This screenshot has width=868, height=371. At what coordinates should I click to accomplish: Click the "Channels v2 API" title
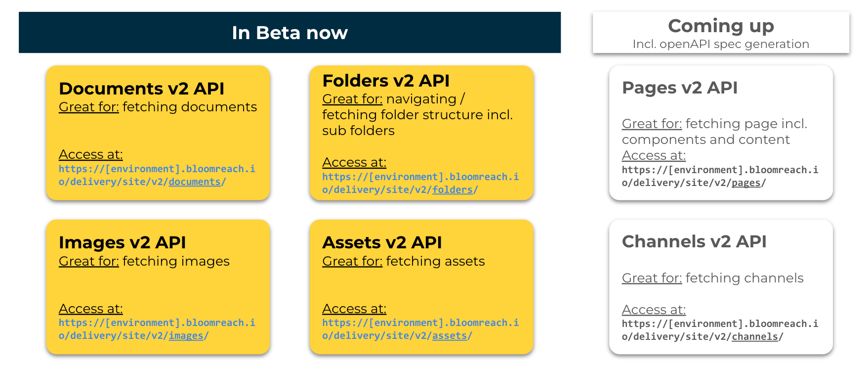(694, 241)
